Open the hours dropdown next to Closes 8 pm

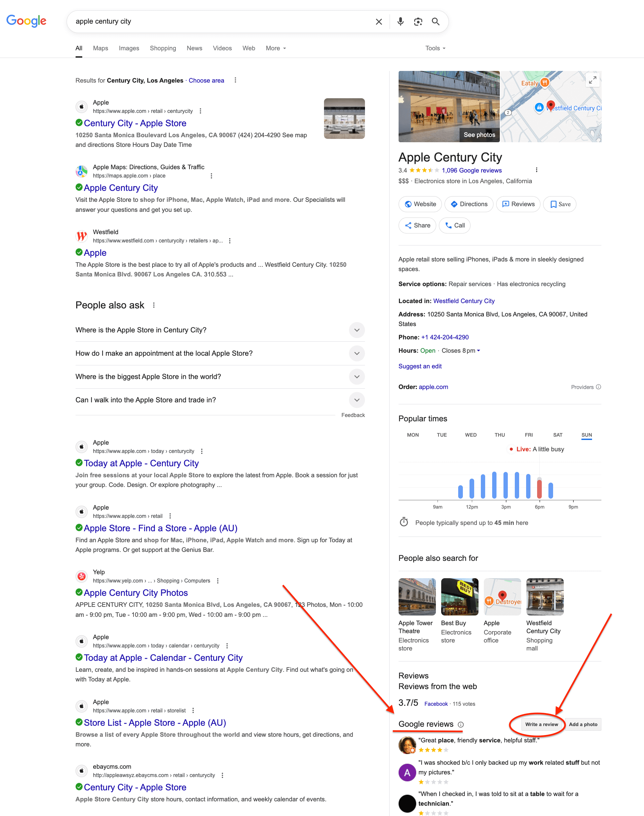click(479, 351)
